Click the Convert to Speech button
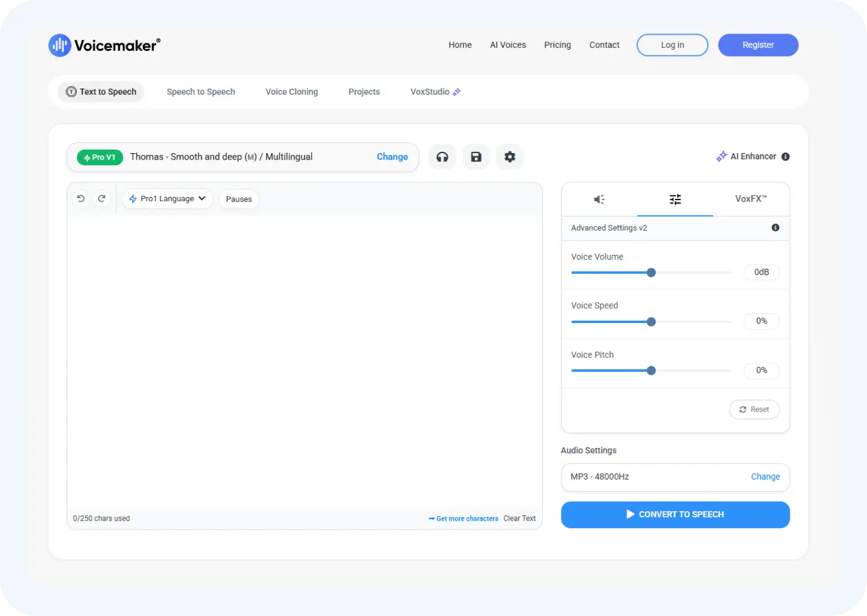The width and height of the screenshot is (867, 616). [675, 514]
